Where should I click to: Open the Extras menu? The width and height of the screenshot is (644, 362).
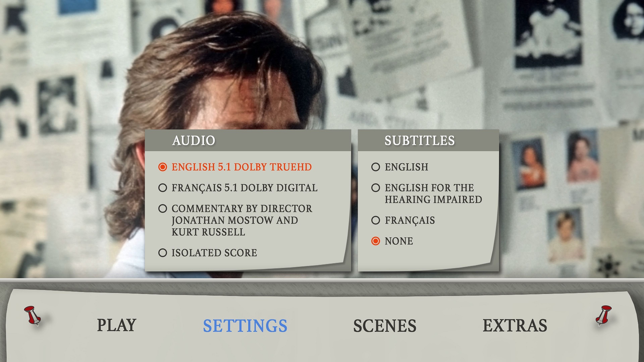click(x=515, y=325)
